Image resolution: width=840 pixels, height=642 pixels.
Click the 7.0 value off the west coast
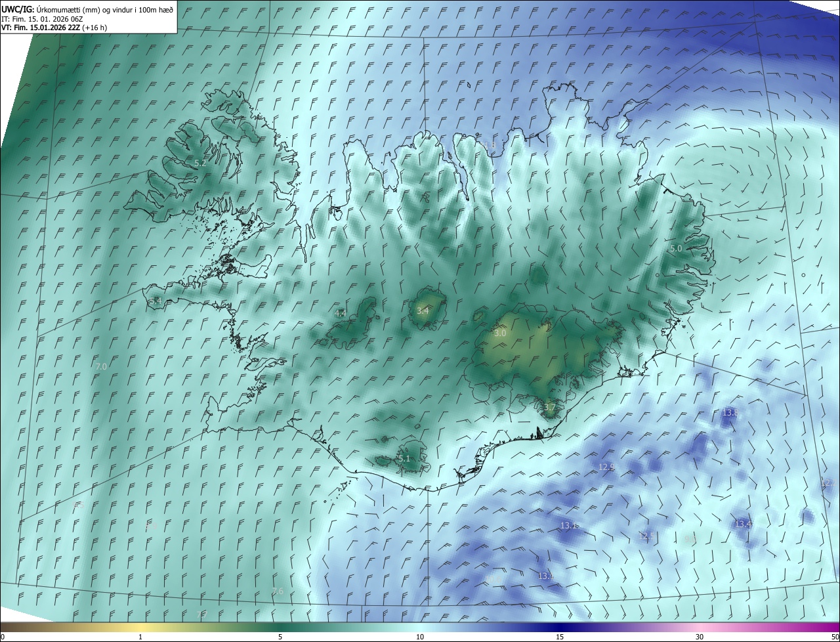[x=101, y=366]
